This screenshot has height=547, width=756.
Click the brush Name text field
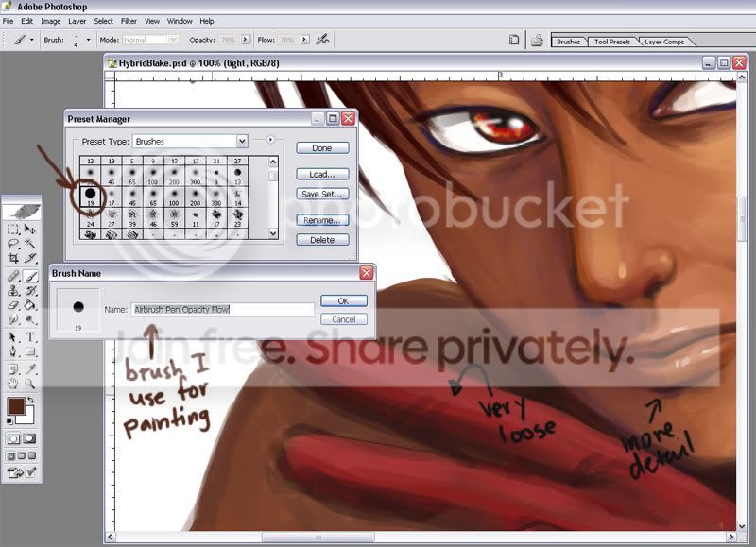pyautogui.click(x=222, y=310)
